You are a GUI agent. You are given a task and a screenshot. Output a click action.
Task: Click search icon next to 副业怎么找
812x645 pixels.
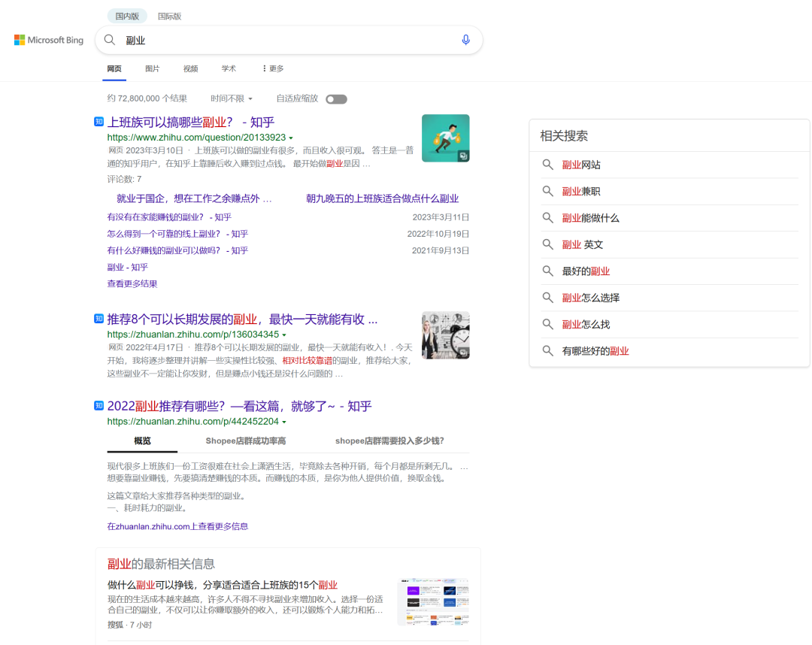(x=547, y=324)
